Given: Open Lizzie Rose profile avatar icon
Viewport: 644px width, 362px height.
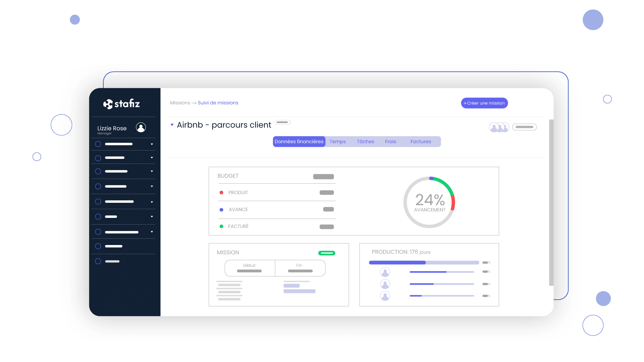Looking at the screenshot, I should point(141,127).
